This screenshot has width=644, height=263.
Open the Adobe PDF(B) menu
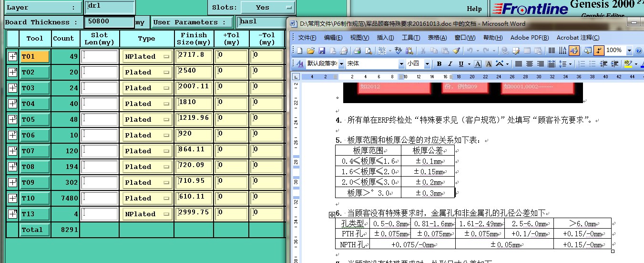tap(530, 38)
